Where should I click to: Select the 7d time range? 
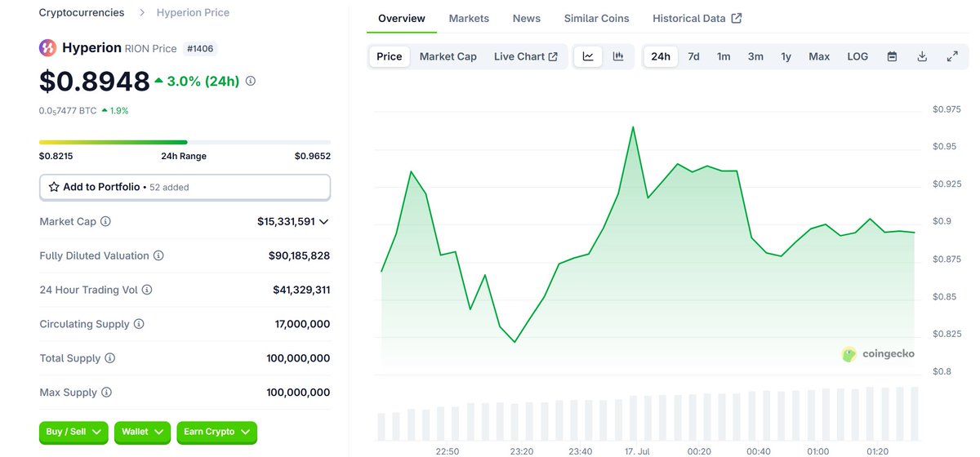(x=693, y=56)
